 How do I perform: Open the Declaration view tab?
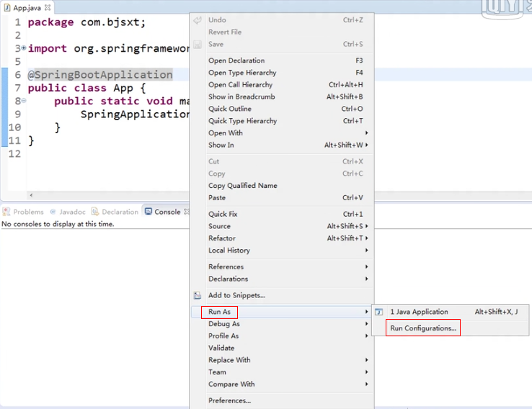115,212
